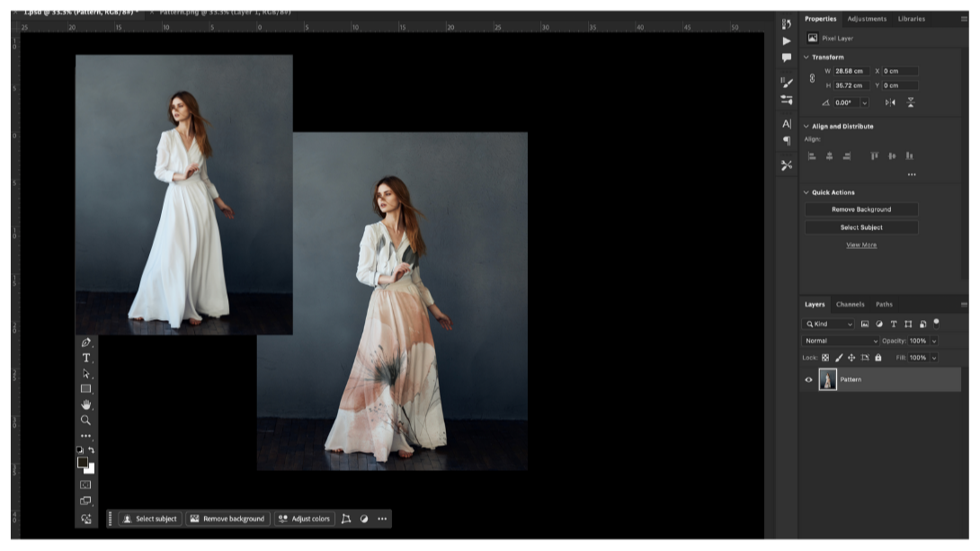Screen dimensions: 980x551
Task: Click Remove Background in Quick Actions
Action: coord(860,209)
